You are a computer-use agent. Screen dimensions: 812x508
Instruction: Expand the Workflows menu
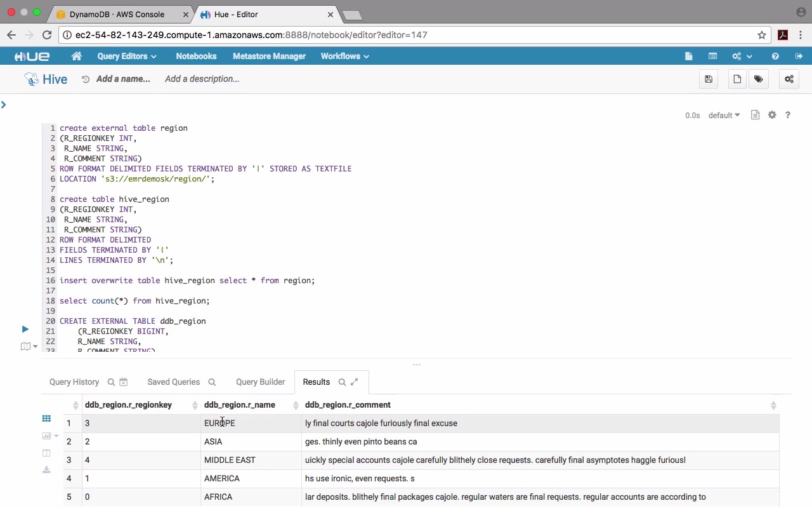[x=344, y=57]
